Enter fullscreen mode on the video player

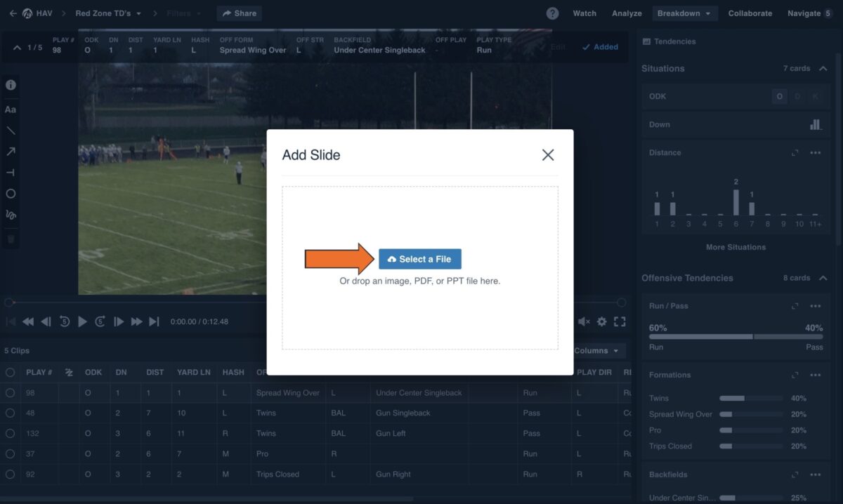point(620,321)
